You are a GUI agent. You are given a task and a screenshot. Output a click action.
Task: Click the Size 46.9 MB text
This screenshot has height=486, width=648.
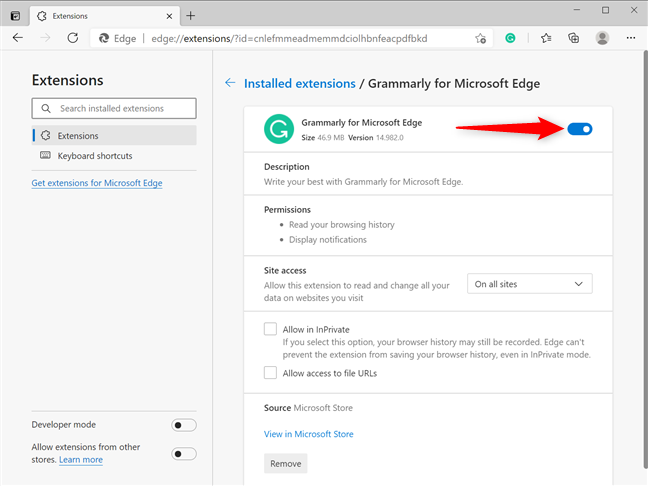(322, 138)
